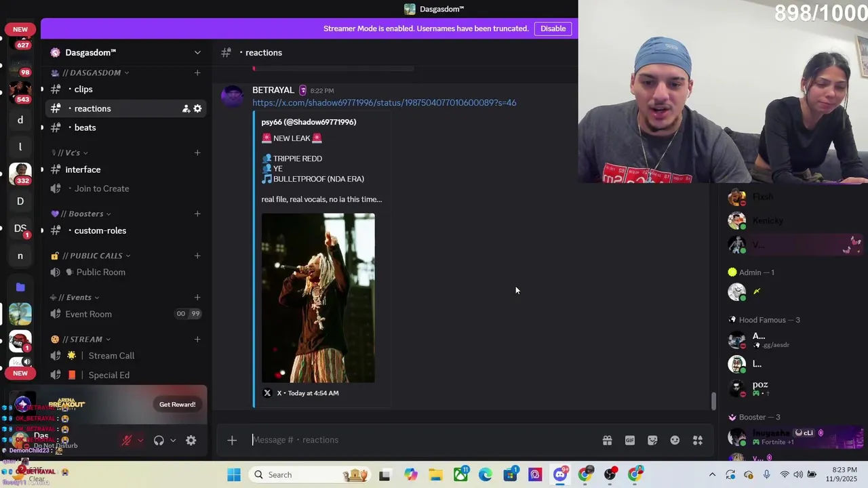Image resolution: width=868 pixels, height=488 pixels.
Task: Open the beats channel
Action: pos(125,127)
